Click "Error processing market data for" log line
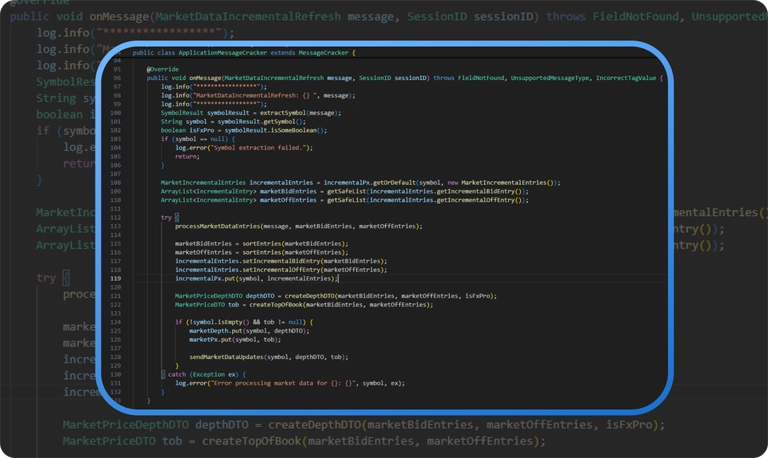The image size is (768, 458). pyautogui.click(x=290, y=384)
